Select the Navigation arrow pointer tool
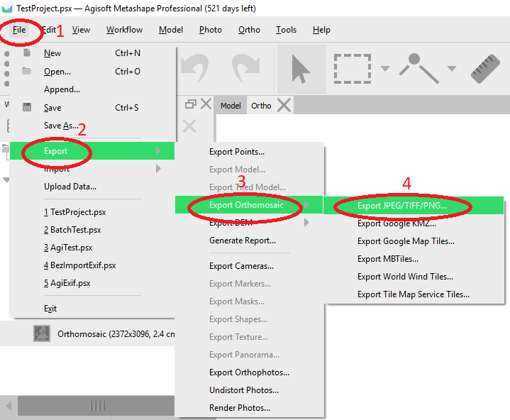The height and width of the screenshot is (420, 510). (x=301, y=69)
